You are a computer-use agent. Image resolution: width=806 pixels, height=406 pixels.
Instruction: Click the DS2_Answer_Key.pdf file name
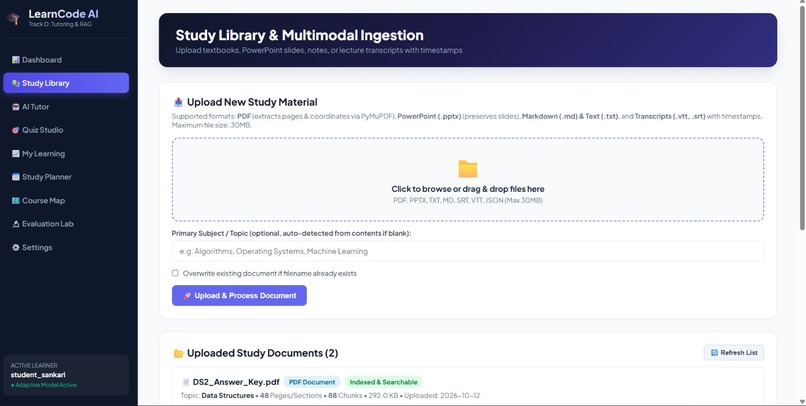tap(236, 382)
